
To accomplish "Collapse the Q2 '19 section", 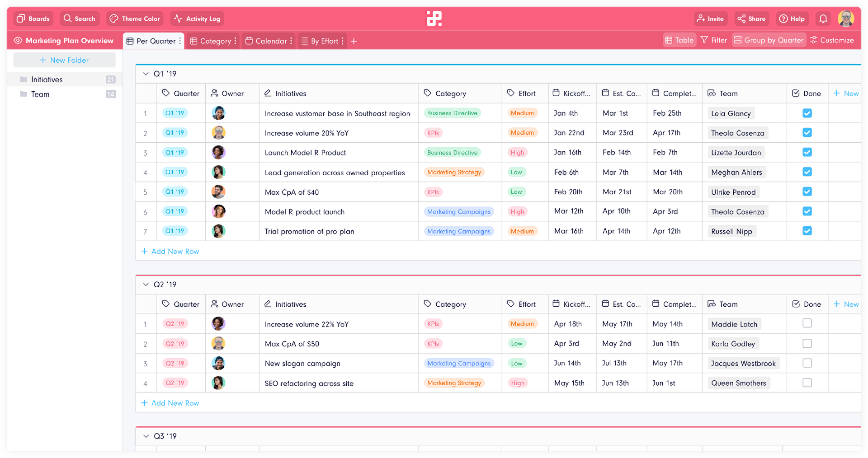I will click(x=146, y=285).
